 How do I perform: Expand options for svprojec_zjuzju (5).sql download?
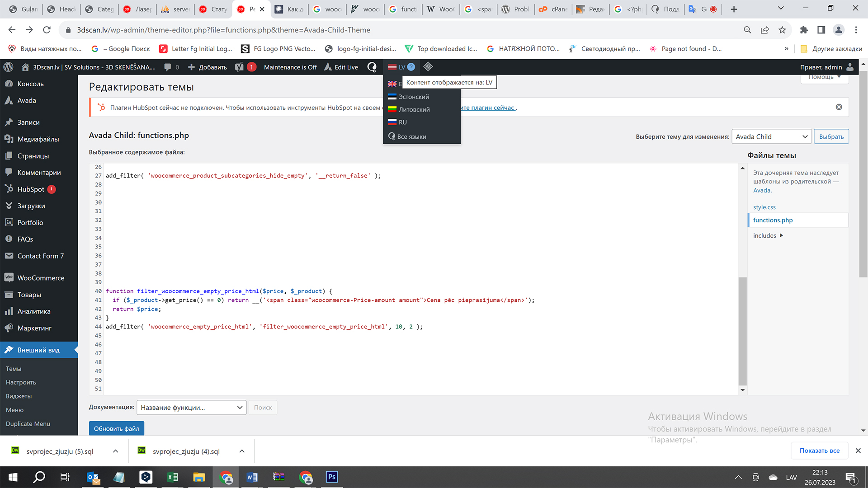coord(115,451)
